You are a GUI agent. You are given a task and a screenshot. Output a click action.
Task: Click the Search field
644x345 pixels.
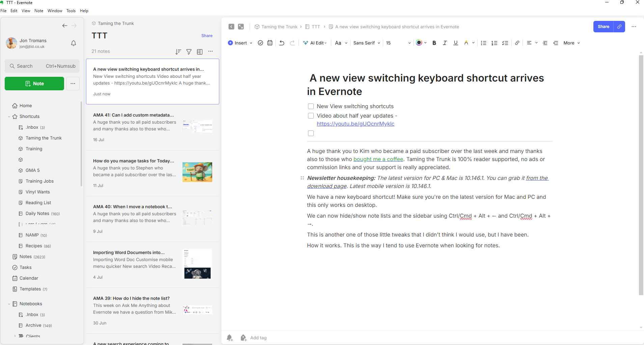42,66
